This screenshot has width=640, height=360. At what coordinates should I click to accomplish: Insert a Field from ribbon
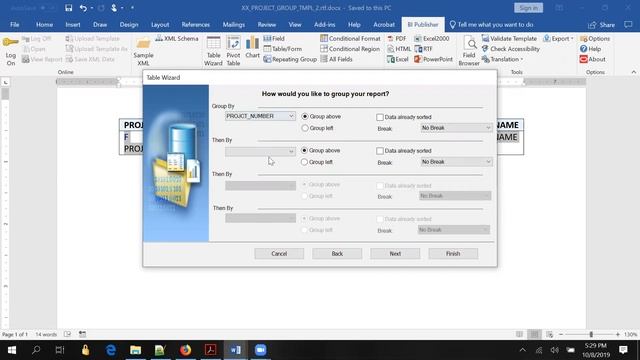point(274,38)
